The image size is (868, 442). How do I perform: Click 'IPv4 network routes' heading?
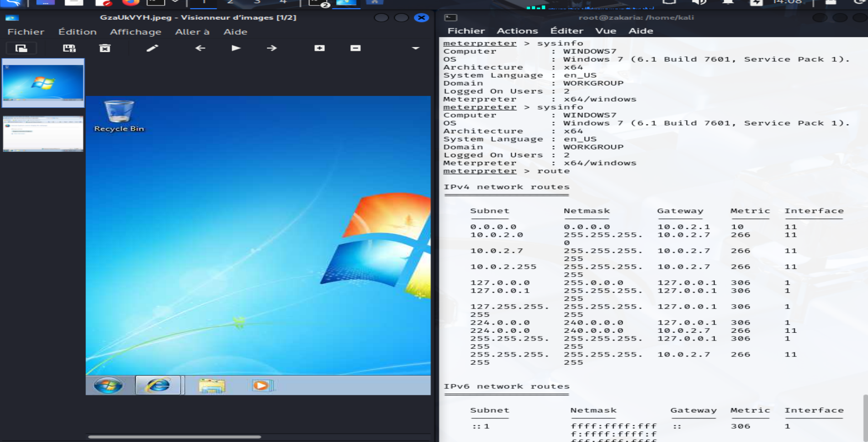click(507, 187)
